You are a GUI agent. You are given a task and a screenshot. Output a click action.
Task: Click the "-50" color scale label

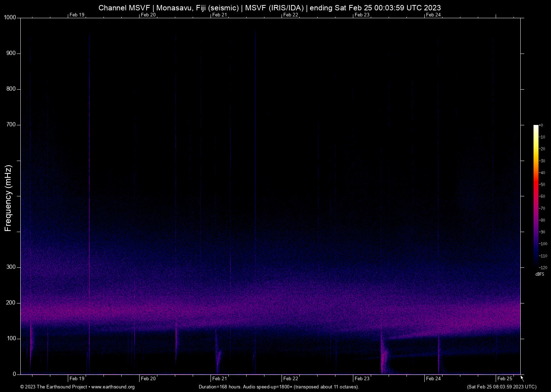tap(542, 185)
